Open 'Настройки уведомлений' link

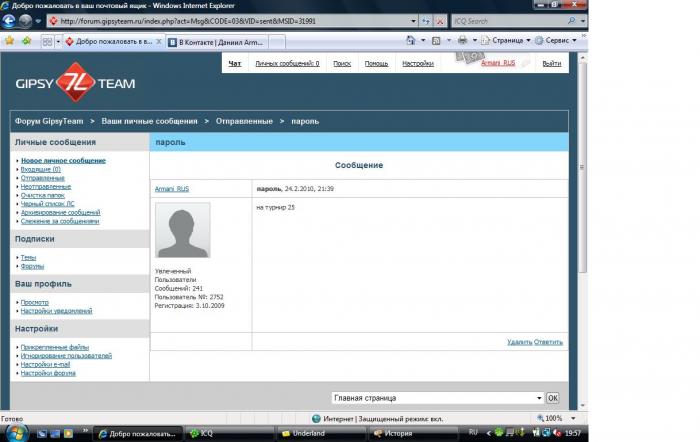click(x=57, y=311)
